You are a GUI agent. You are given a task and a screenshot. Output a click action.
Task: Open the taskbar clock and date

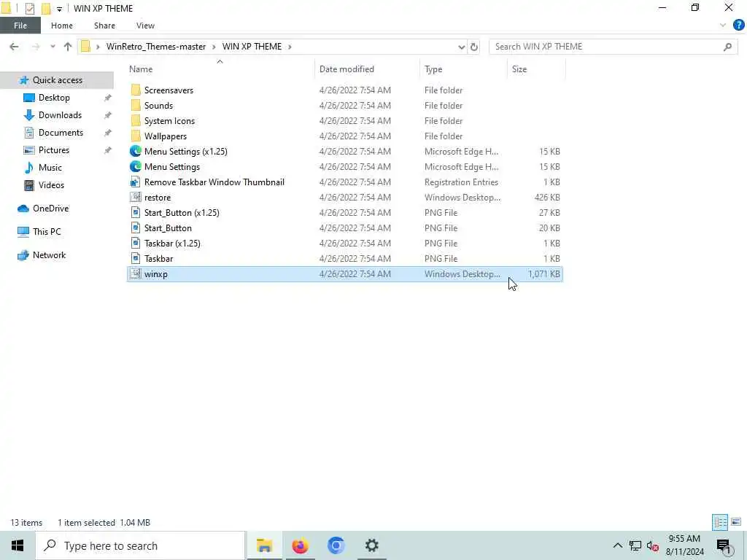684,545
